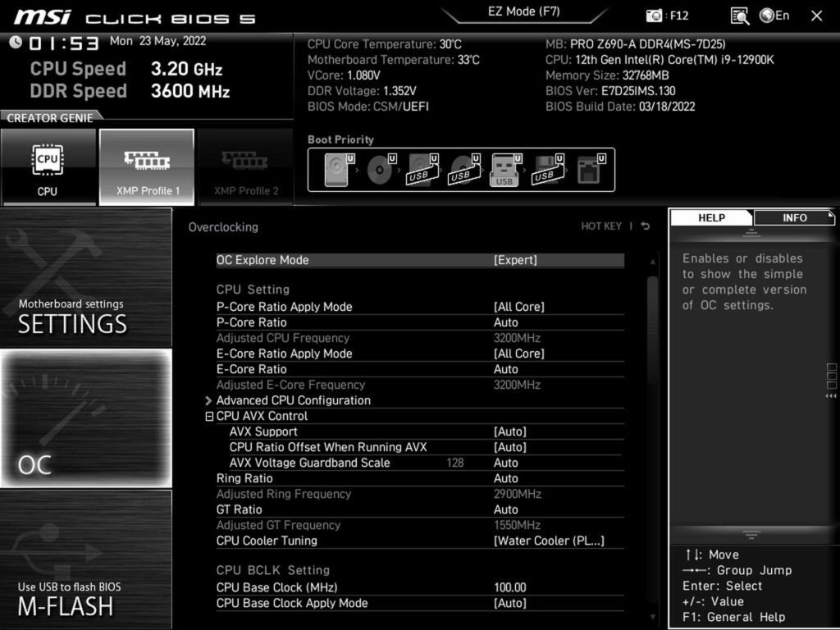Click the help panel bottom grip handle

coord(751,535)
